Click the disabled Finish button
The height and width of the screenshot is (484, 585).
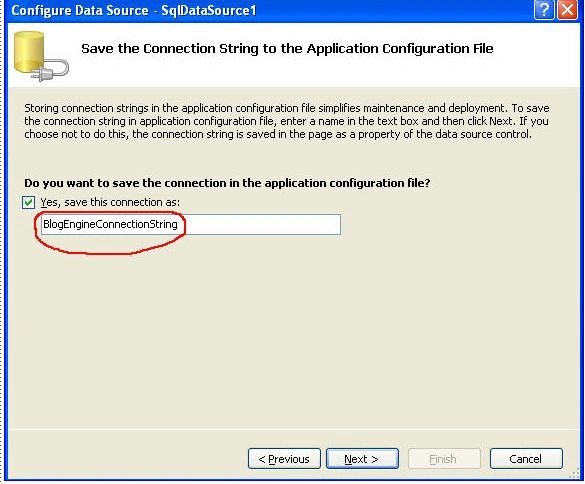pos(444,459)
